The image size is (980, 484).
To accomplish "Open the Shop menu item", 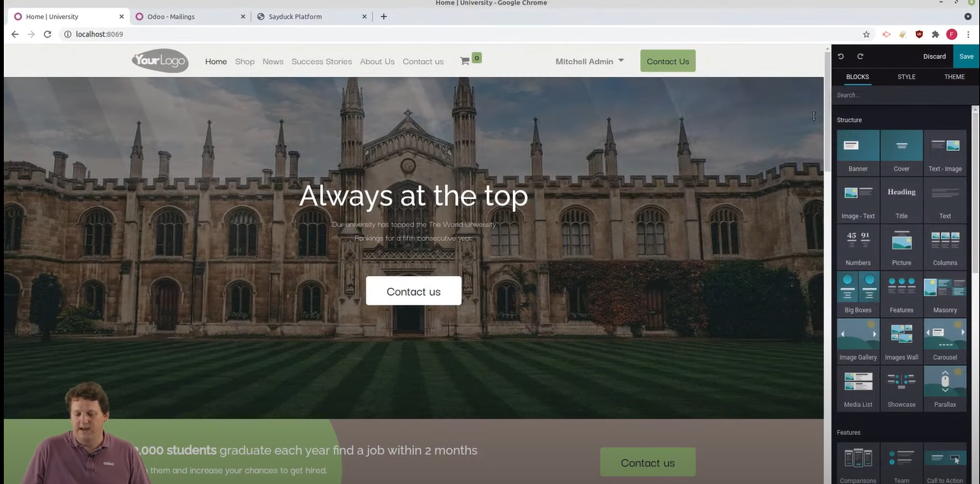I will (245, 62).
